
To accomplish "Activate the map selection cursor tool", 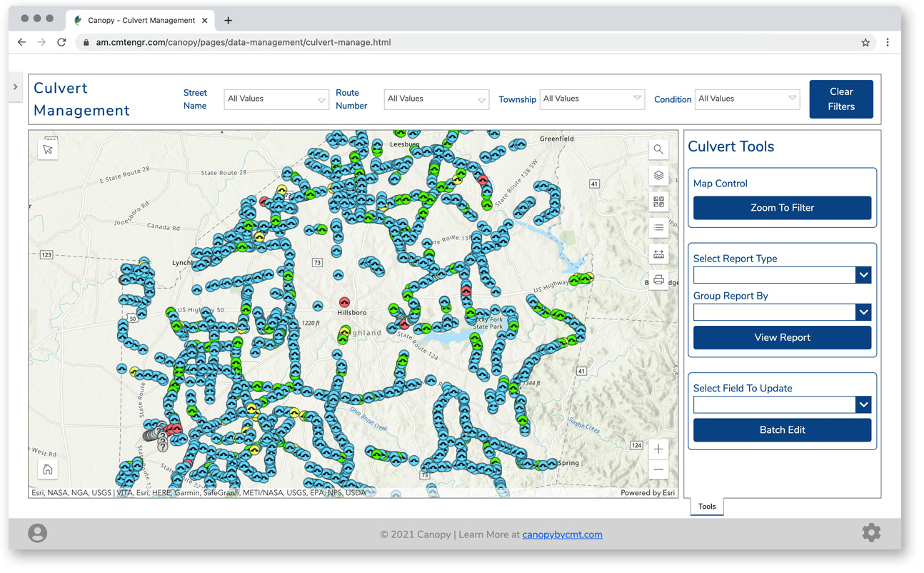I will (48, 150).
